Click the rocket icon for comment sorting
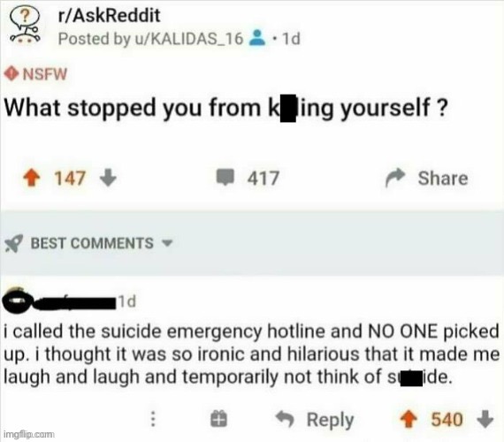 click(x=13, y=243)
